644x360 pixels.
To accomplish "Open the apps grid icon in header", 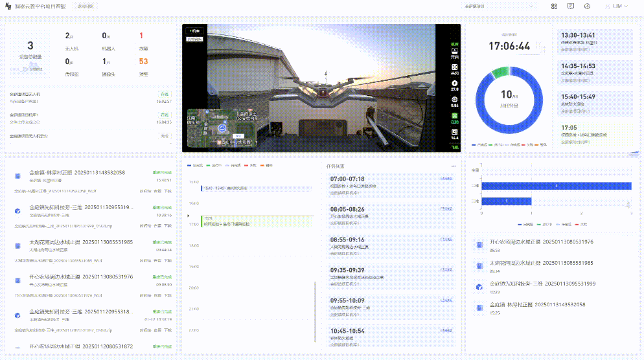I will coord(554,6).
